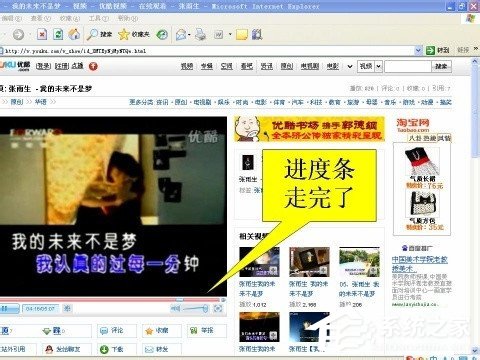
Task: Toggle fullscreen player icon
Action: click(x=218, y=309)
